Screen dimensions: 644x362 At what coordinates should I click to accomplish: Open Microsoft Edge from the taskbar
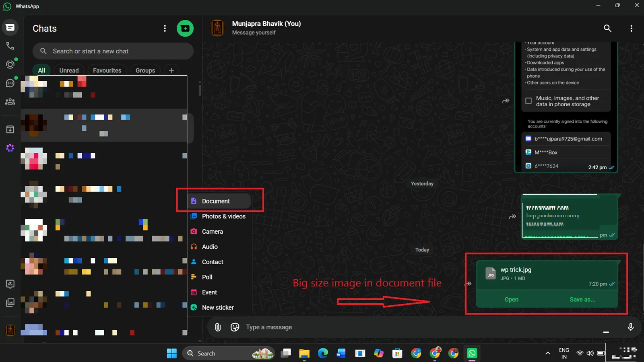click(323, 353)
